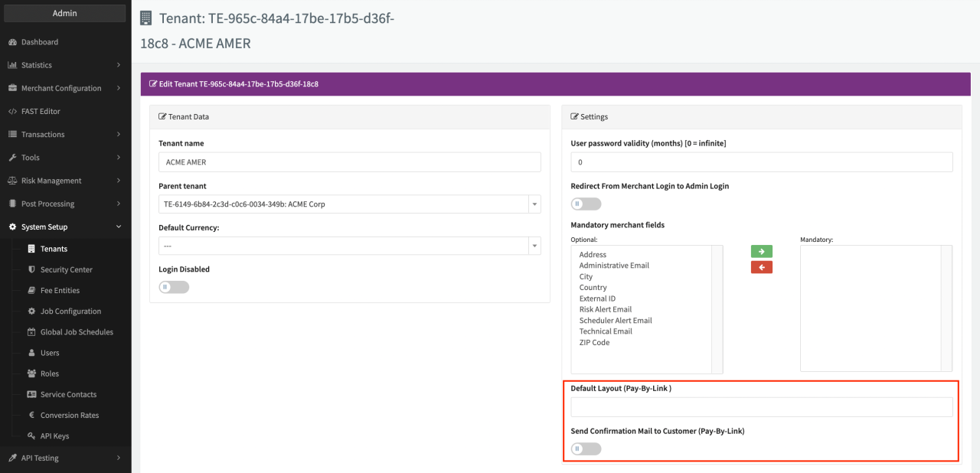Click the API Testing rocket icon
Screen dimensions: 980x473
click(13, 458)
